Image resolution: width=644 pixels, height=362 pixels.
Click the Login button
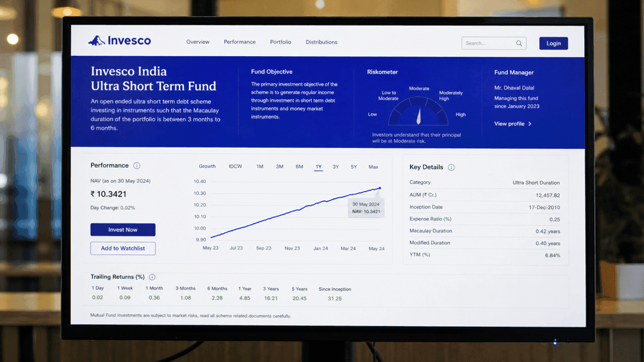click(554, 43)
